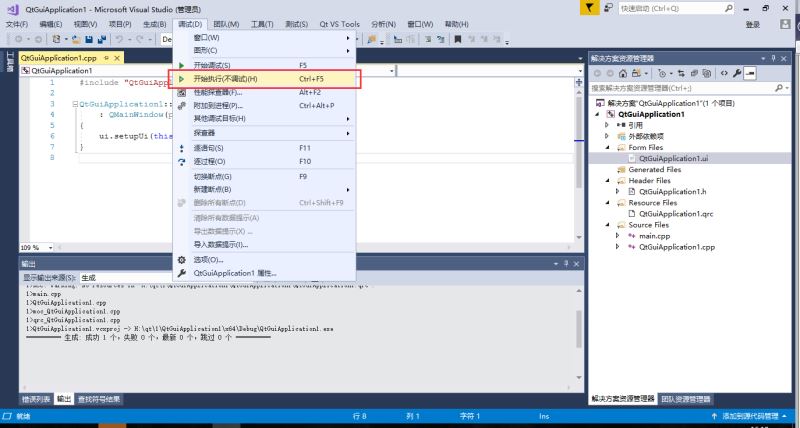Viewport: 800px width, 428px height.
Task: Select 逐语句(S) step into entry
Action: (x=264, y=148)
